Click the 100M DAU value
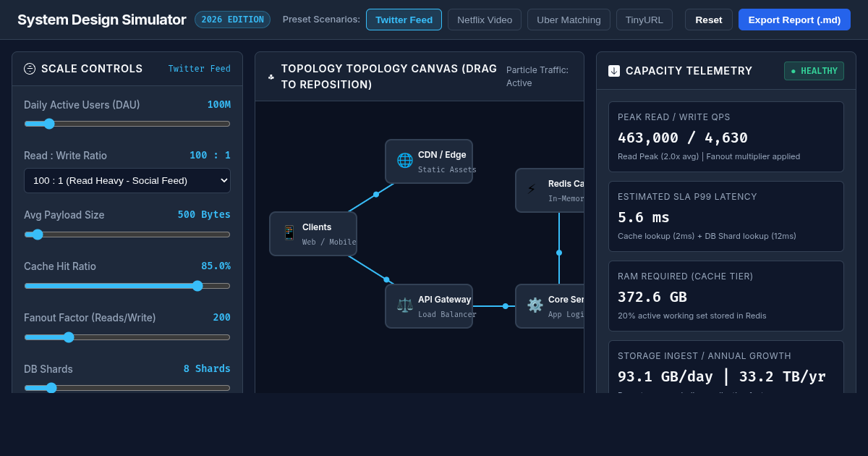The width and height of the screenshot is (868, 456). [219, 104]
